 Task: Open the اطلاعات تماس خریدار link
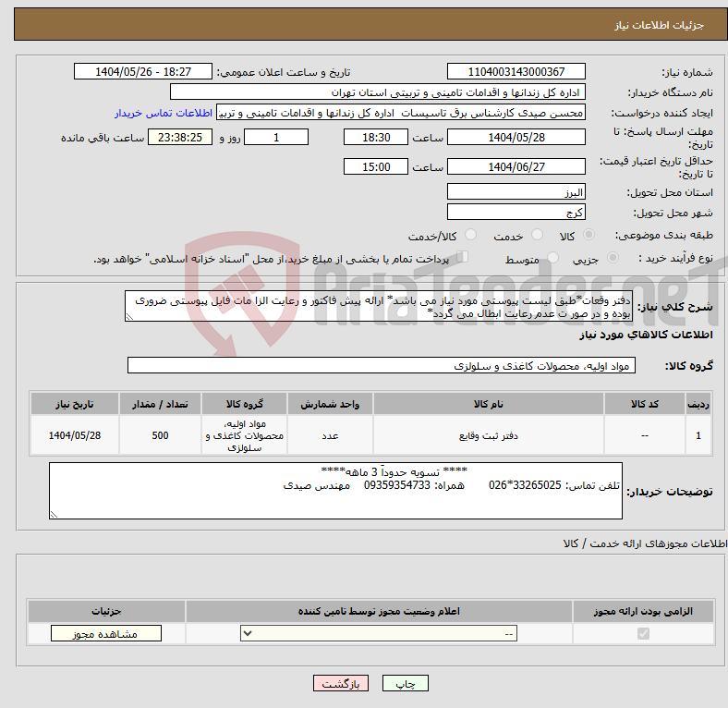(x=164, y=113)
